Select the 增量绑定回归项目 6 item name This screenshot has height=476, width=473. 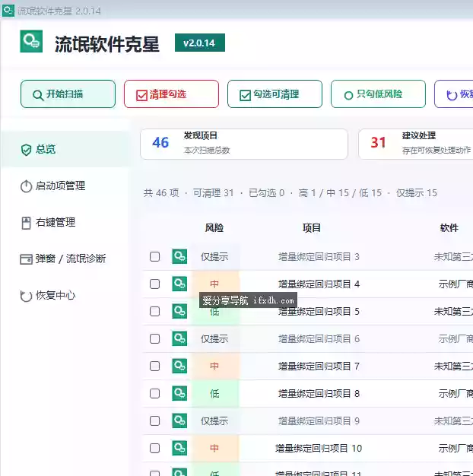(x=319, y=339)
